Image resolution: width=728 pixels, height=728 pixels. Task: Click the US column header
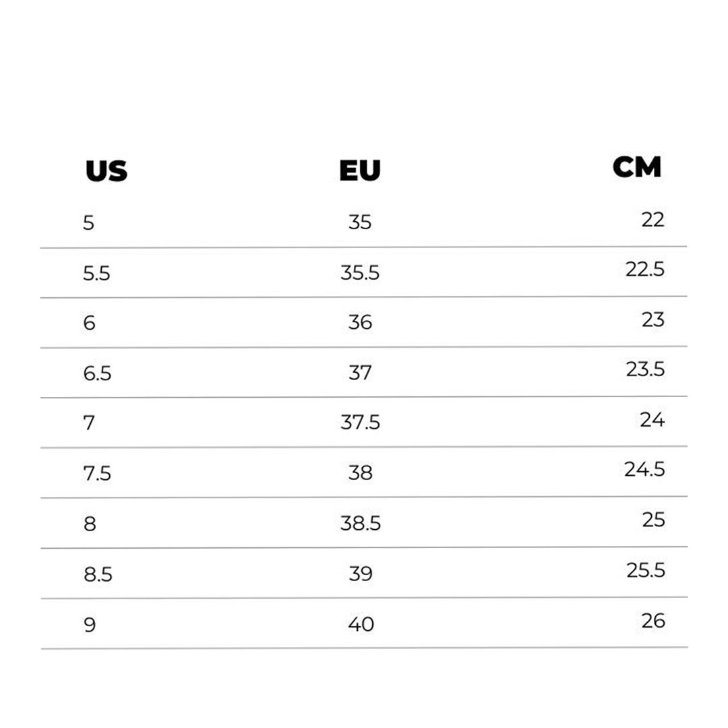[107, 171]
